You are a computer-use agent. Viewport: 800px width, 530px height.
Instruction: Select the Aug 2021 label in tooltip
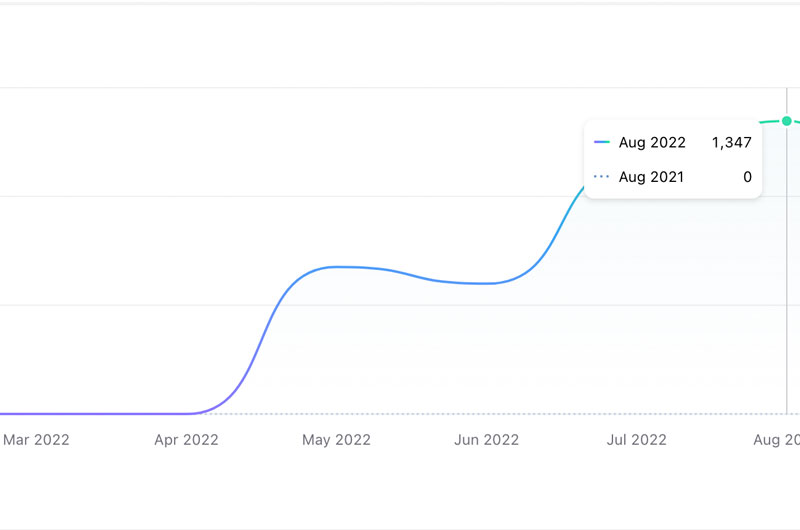click(x=652, y=178)
